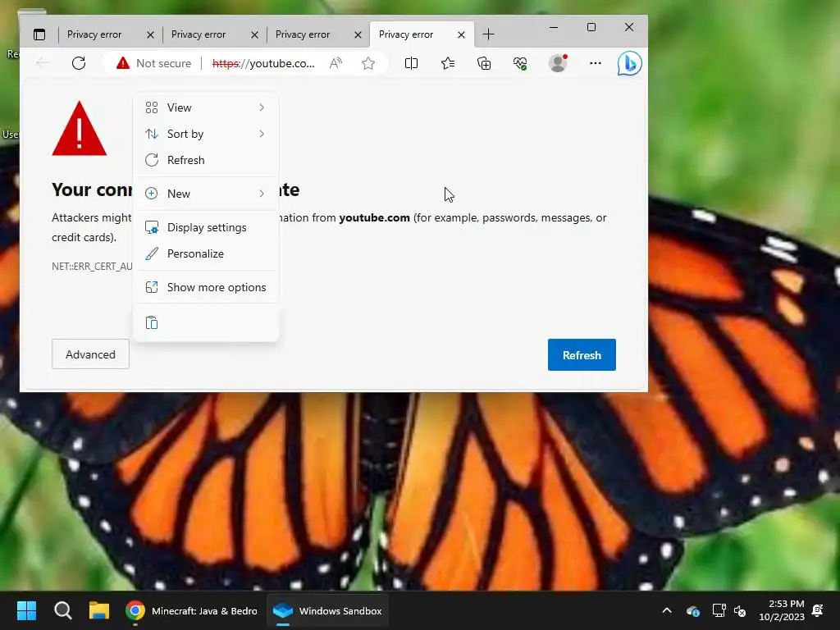This screenshot has width=840, height=630.
Task: Expand the New submenu
Action: 206,194
